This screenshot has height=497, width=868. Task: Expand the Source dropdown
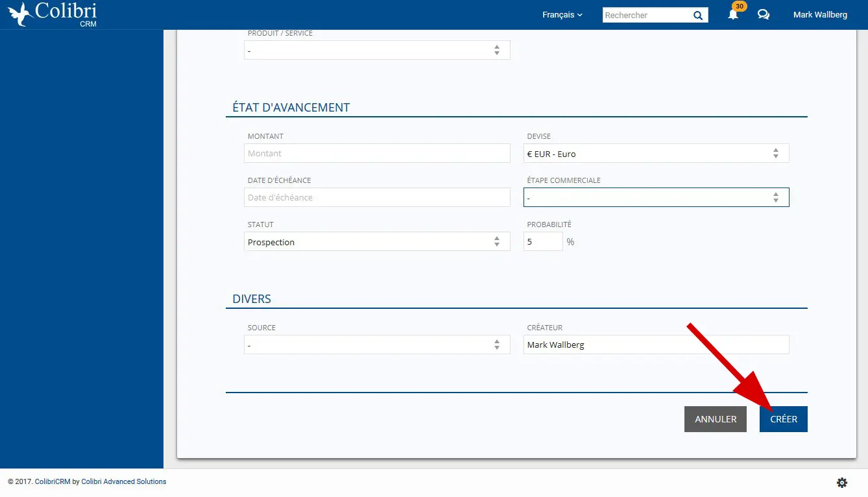pyautogui.click(x=377, y=345)
